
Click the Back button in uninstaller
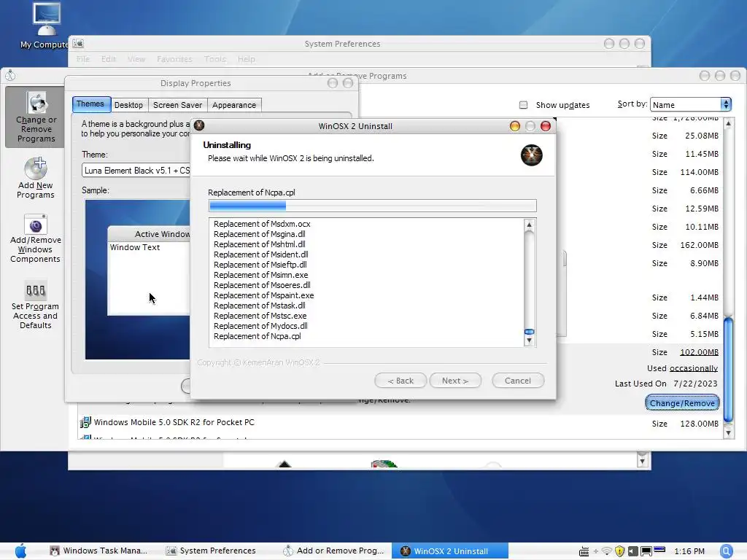coord(400,381)
